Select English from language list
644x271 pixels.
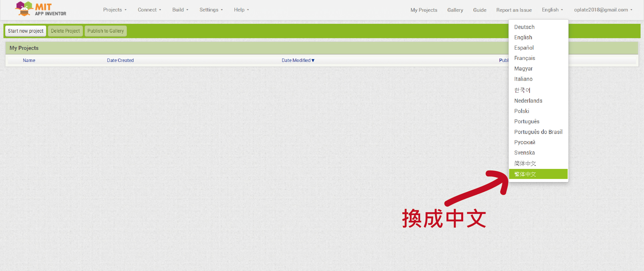(x=538, y=37)
